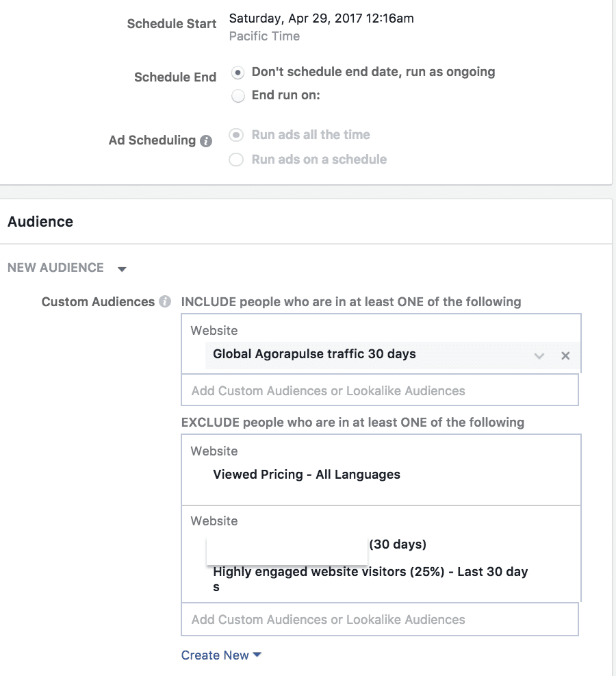Click the Pacific Time timezone text

[x=264, y=36]
